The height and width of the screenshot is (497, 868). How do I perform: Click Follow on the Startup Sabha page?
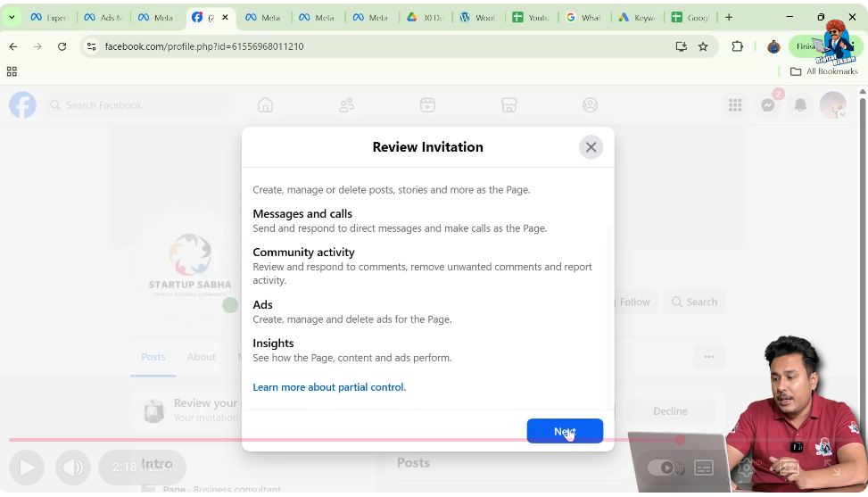(633, 302)
